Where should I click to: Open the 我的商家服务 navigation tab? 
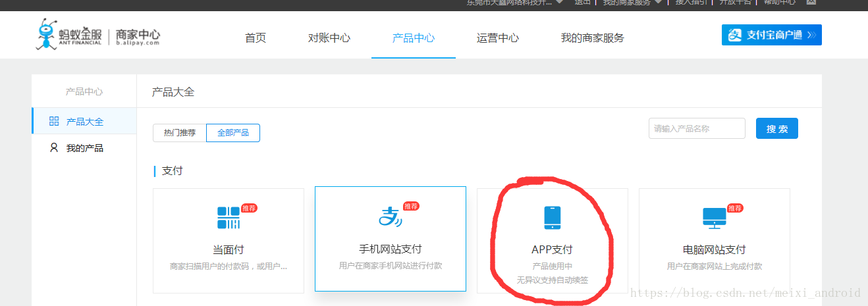593,38
